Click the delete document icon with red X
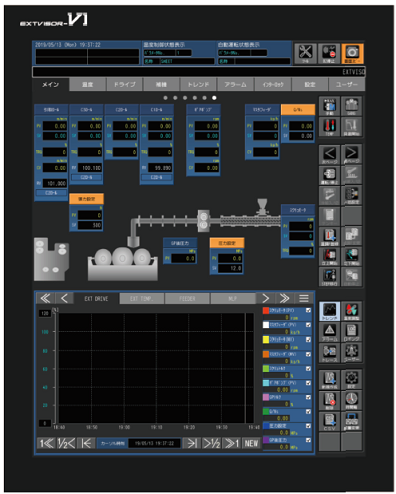 tap(329, 400)
